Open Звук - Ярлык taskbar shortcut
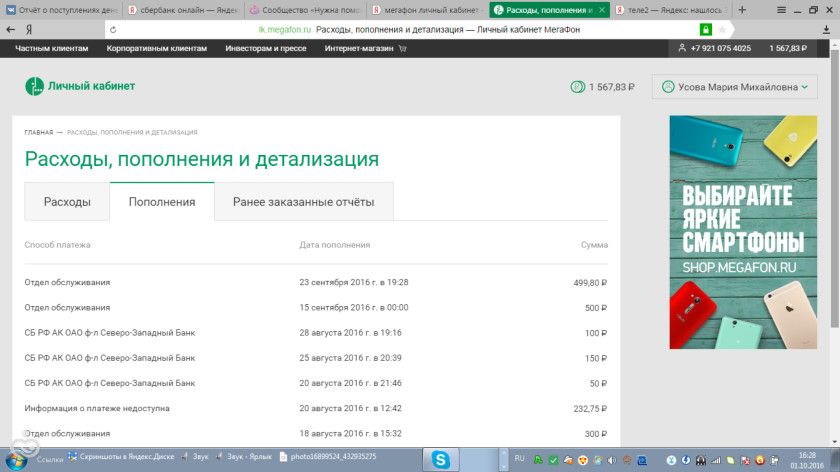The image size is (840, 472). pyautogui.click(x=244, y=456)
